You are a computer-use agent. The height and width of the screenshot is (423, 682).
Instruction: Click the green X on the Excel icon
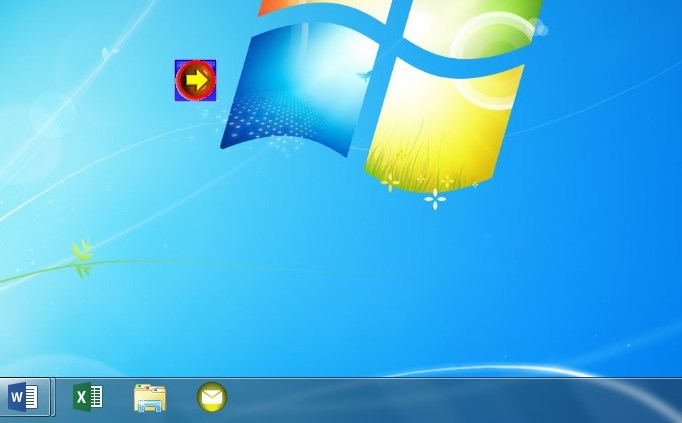point(82,398)
